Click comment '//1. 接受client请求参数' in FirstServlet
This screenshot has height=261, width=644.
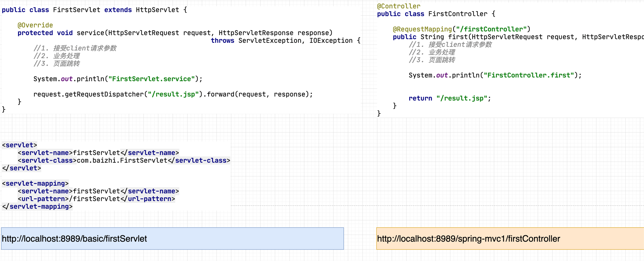click(x=75, y=48)
